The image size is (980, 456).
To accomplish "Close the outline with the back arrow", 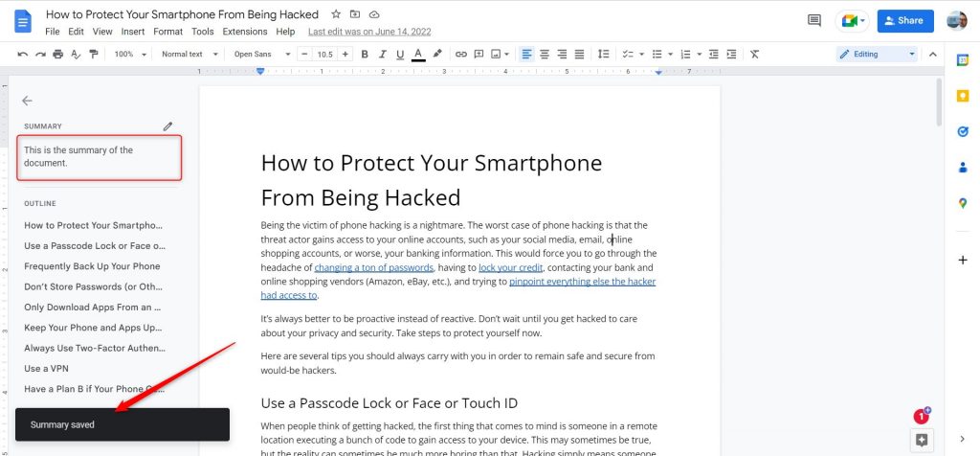I will tap(27, 101).
